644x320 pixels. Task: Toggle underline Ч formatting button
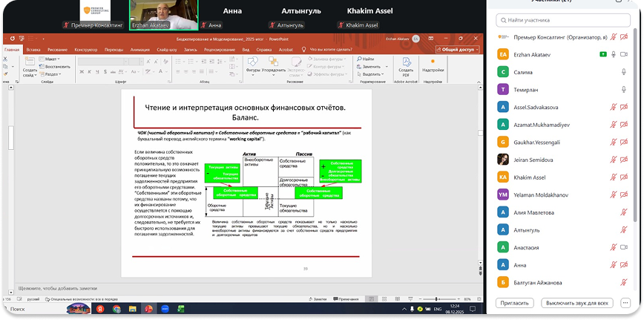pos(98,71)
